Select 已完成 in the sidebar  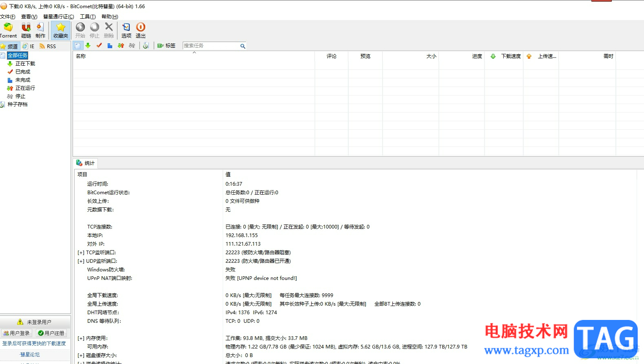tap(23, 72)
